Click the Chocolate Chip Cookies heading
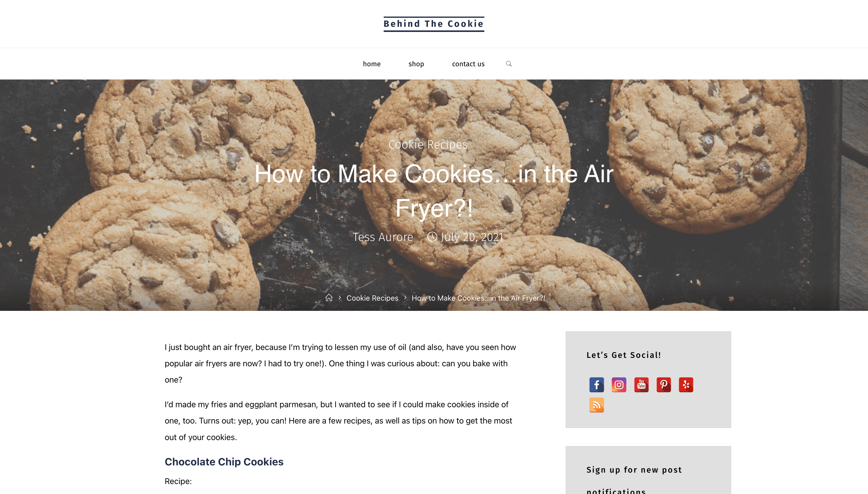This screenshot has height=494, width=868. pos(224,462)
